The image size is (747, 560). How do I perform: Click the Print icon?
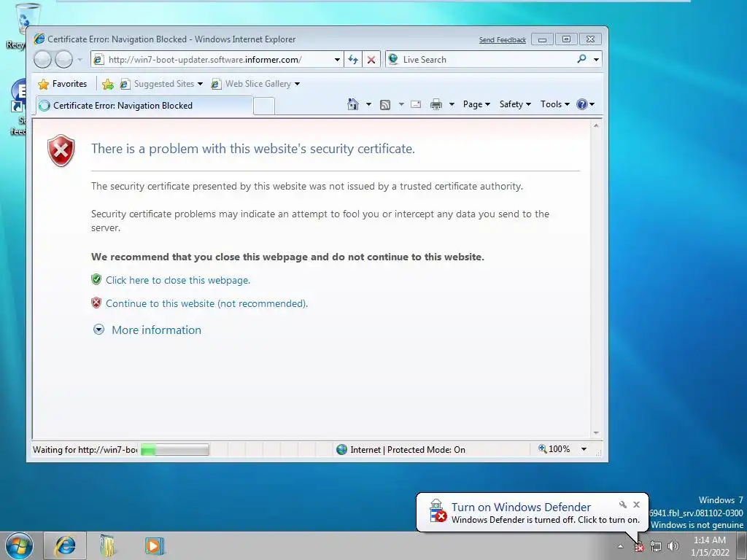point(436,104)
